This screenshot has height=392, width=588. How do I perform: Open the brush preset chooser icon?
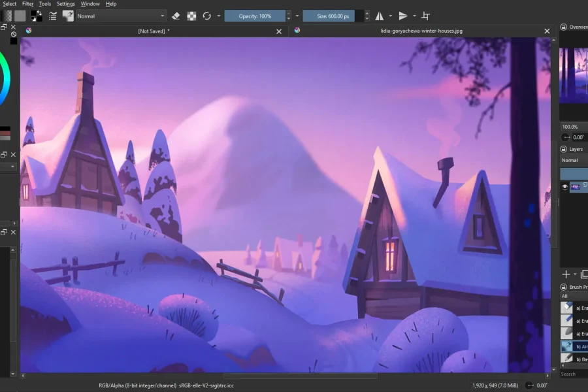pos(68,16)
